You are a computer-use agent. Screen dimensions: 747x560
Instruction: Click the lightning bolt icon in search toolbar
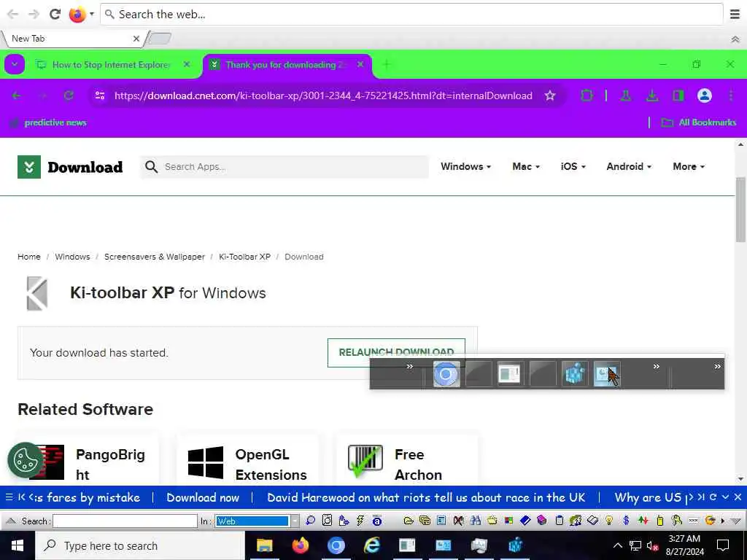point(360,521)
